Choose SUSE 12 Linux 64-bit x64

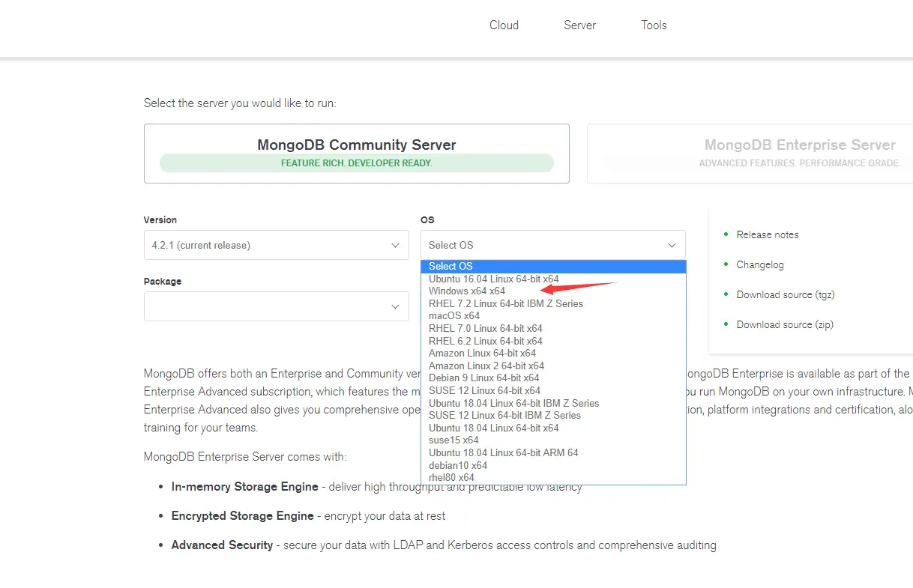point(553,390)
